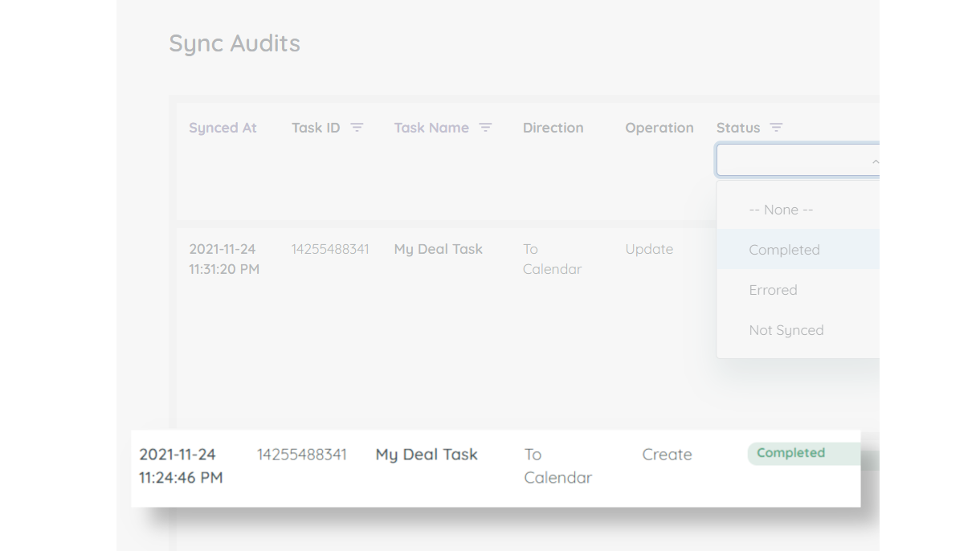
Task: Click the Status column header label
Action: [x=737, y=128]
